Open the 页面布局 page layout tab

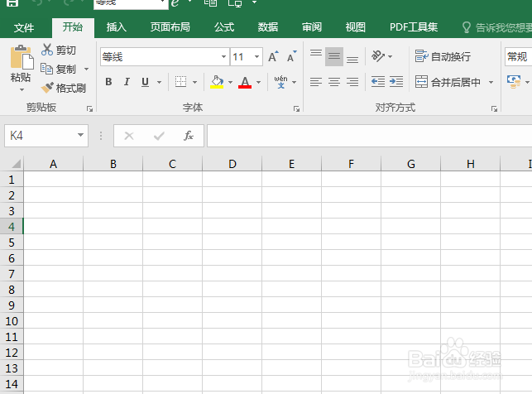[x=170, y=26]
